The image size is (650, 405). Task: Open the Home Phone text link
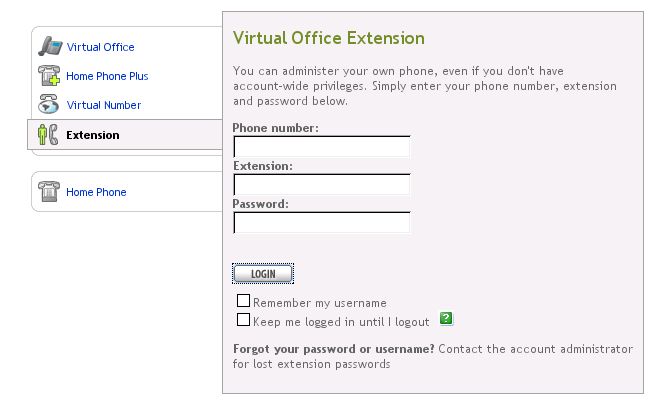pos(96,192)
